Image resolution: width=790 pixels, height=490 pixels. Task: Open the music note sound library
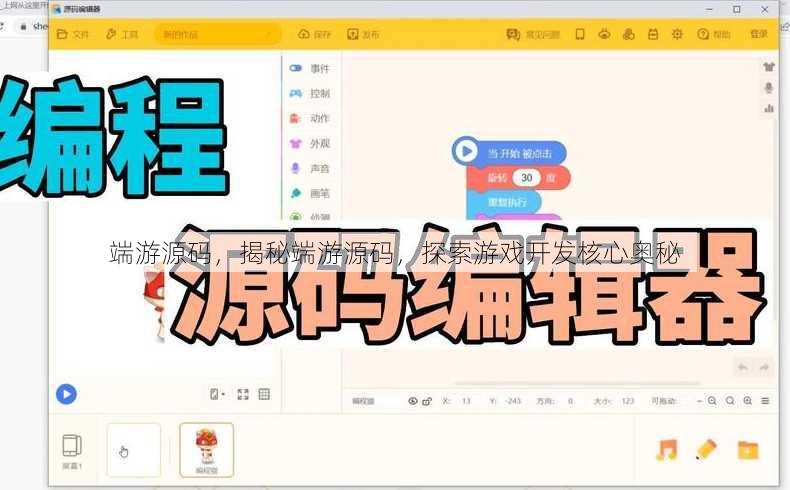(667, 450)
